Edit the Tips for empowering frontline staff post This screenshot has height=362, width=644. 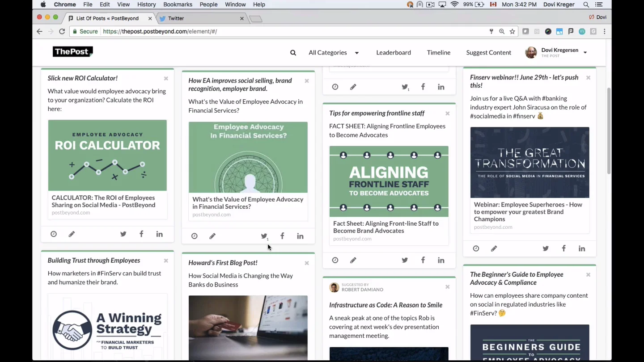tap(353, 260)
